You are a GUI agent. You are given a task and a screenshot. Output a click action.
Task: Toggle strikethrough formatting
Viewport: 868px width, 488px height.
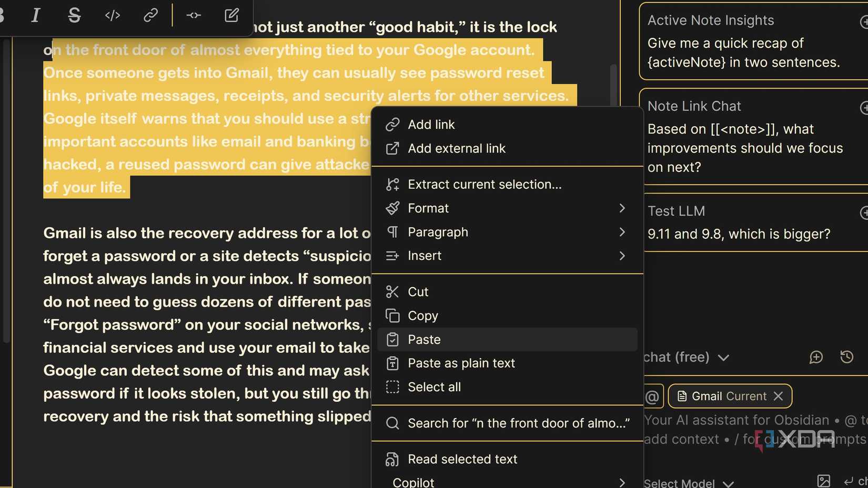click(74, 16)
